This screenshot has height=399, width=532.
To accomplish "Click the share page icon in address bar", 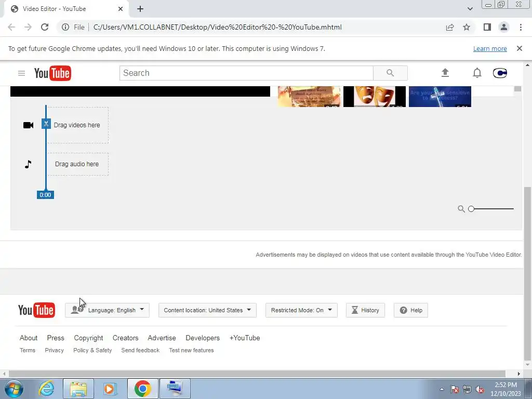I will (x=450, y=27).
